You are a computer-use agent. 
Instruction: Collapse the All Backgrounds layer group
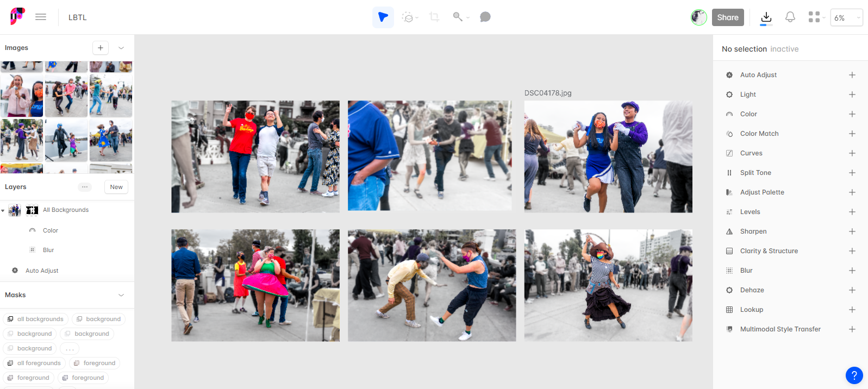click(3, 210)
